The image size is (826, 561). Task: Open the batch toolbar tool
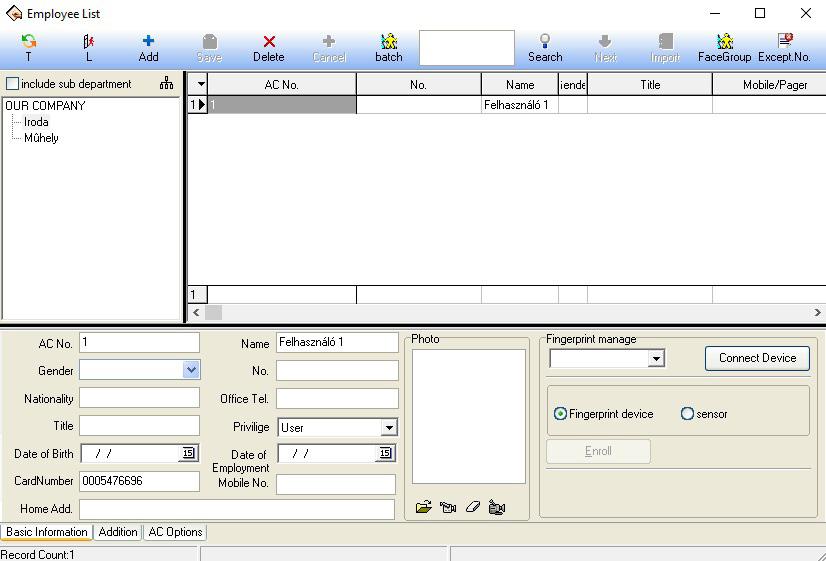[x=389, y=41]
